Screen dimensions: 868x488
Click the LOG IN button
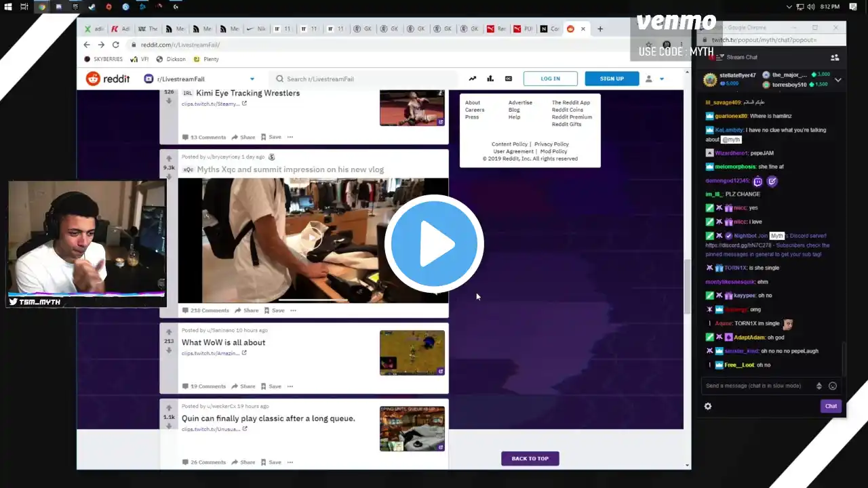pyautogui.click(x=551, y=79)
